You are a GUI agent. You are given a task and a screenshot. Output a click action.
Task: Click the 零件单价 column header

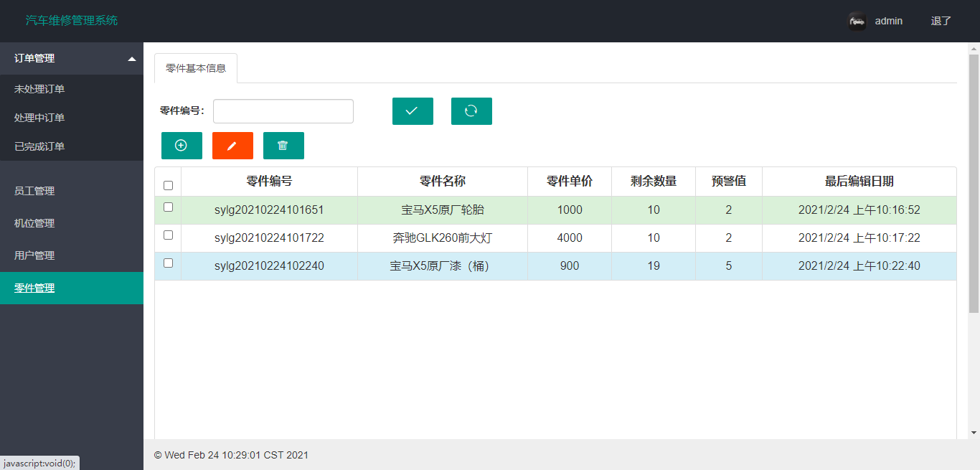pyautogui.click(x=570, y=182)
